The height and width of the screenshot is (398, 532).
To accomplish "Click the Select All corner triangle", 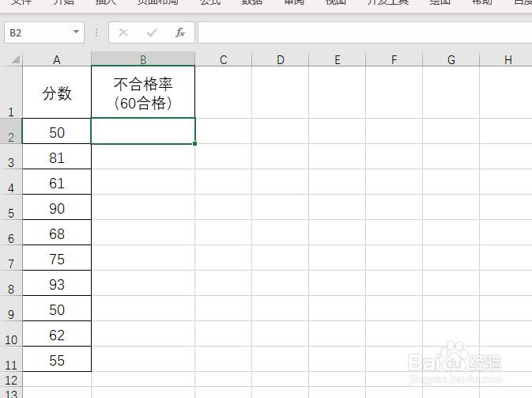I will [x=15, y=59].
